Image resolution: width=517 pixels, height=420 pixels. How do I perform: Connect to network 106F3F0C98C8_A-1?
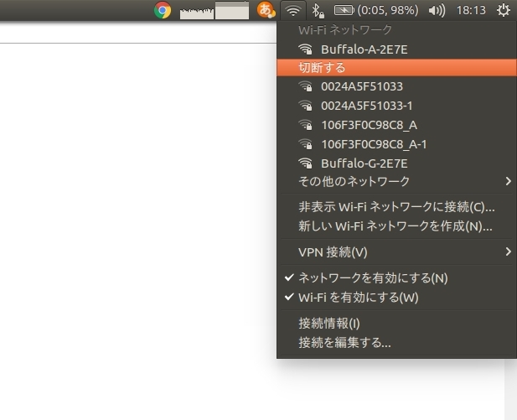[396, 144]
